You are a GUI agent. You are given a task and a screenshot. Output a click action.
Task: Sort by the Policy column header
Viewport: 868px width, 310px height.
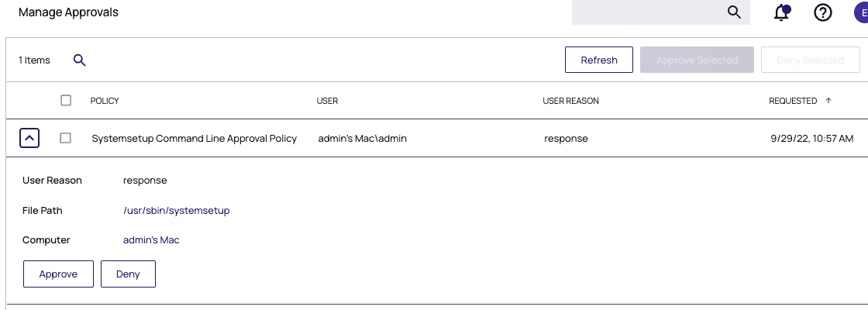coord(105,101)
